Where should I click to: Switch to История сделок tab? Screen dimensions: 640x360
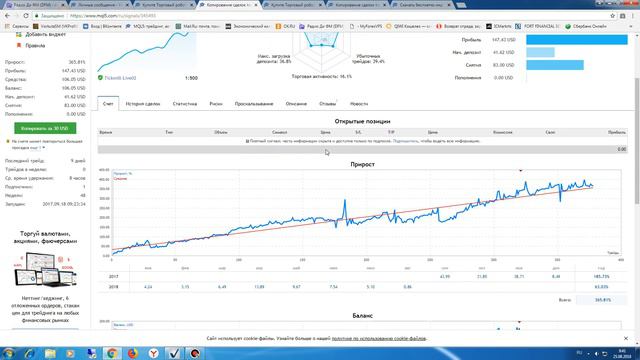[x=143, y=104]
